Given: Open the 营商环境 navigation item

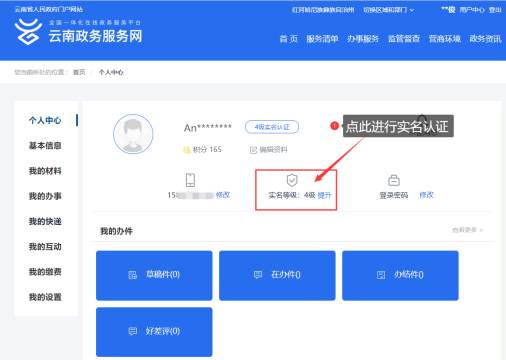Looking at the screenshot, I should point(445,39).
